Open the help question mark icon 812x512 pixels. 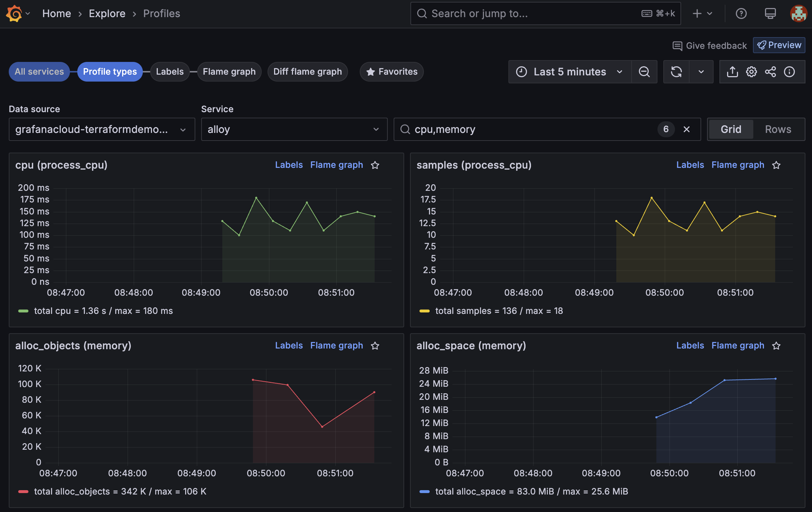point(741,13)
